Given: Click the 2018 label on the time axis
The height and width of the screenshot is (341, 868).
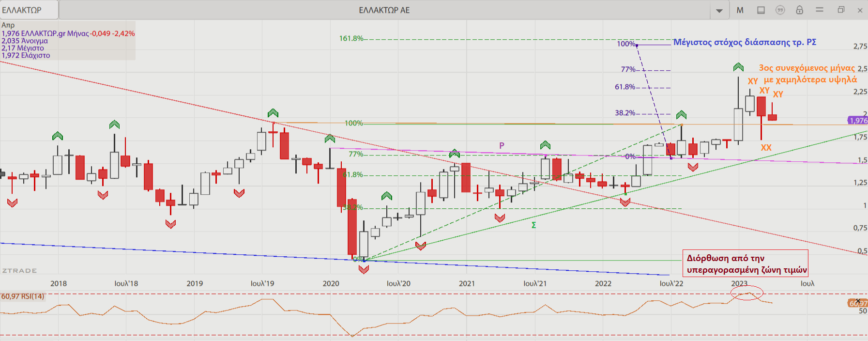Looking at the screenshot, I should (59, 283).
